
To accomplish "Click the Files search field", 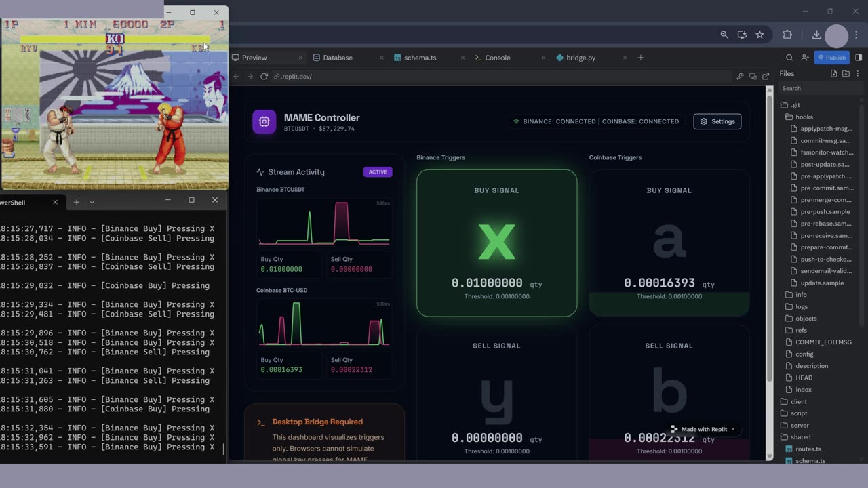I will click(x=819, y=88).
